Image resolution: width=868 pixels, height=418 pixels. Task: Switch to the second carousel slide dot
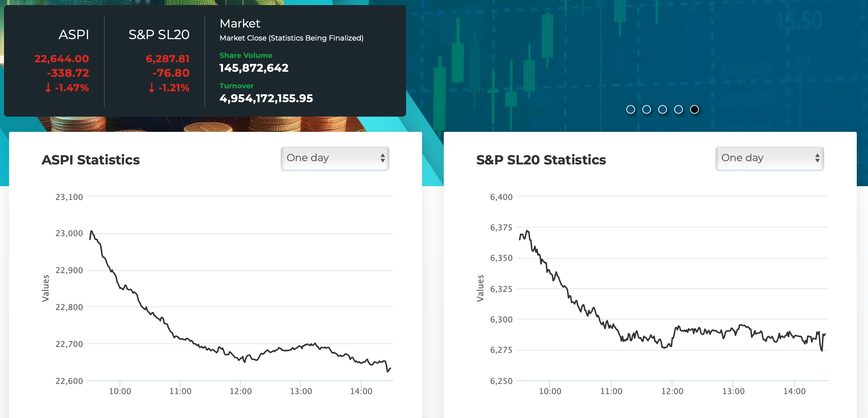[647, 109]
